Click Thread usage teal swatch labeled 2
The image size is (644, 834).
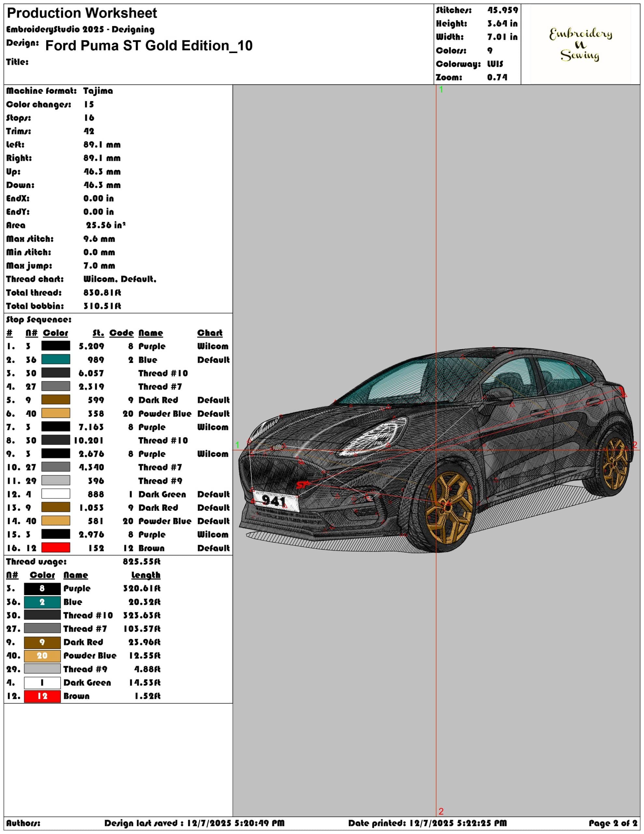click(42, 602)
